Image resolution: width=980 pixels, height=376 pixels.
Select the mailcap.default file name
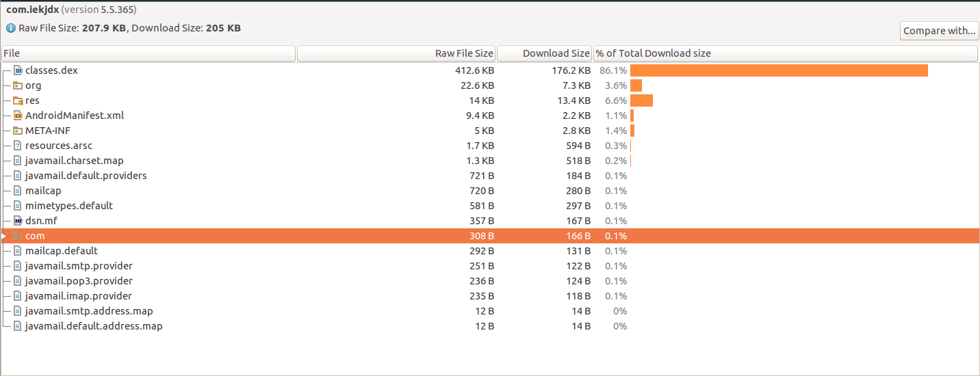click(x=62, y=251)
